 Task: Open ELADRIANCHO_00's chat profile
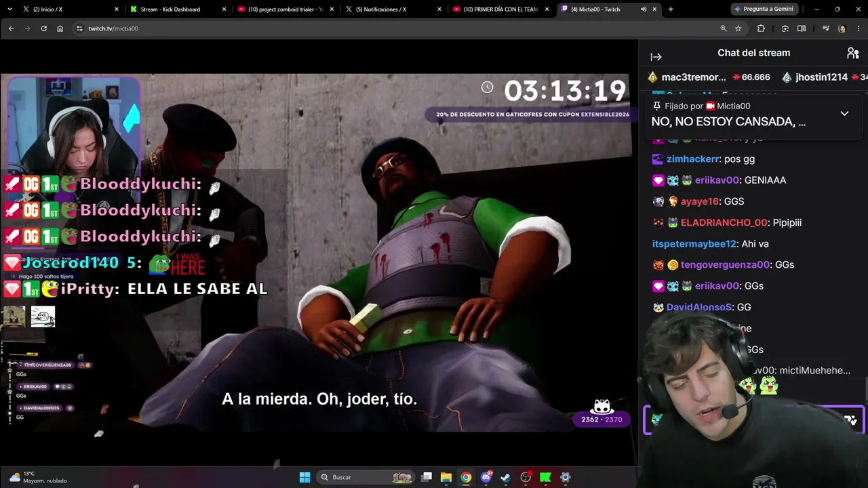click(724, 222)
